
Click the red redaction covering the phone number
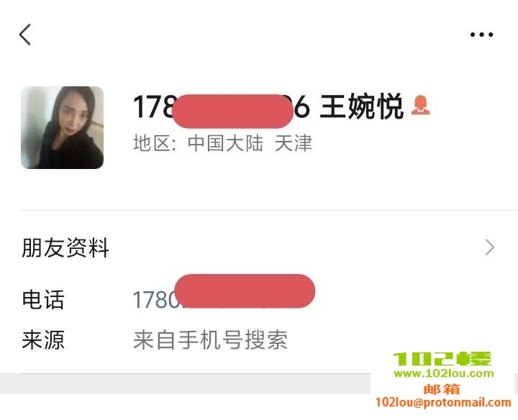[x=245, y=291]
